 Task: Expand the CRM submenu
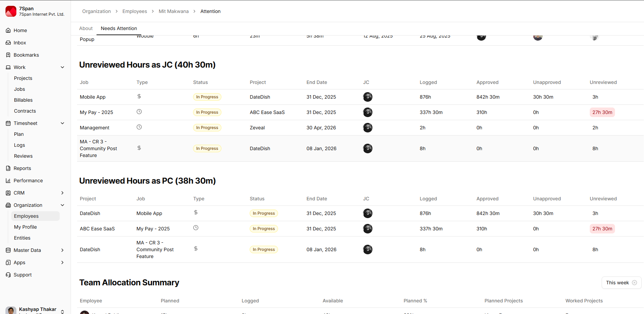pos(62,193)
